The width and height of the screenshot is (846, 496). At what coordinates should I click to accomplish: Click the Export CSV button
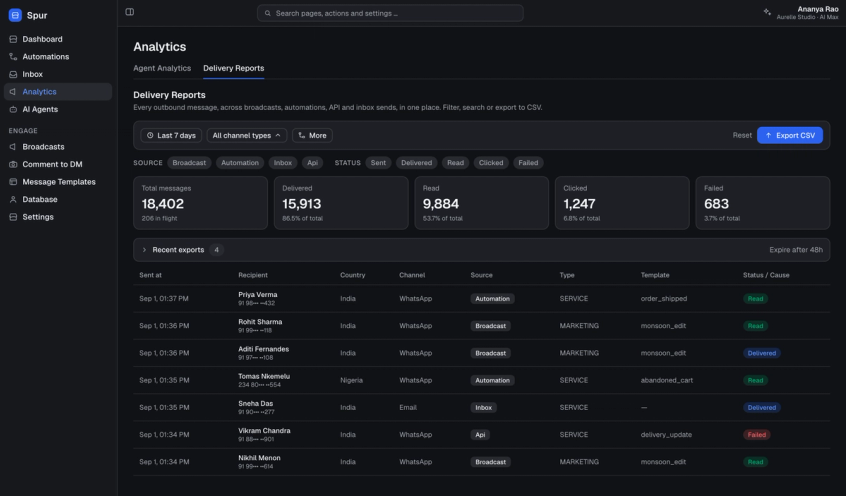tap(790, 135)
